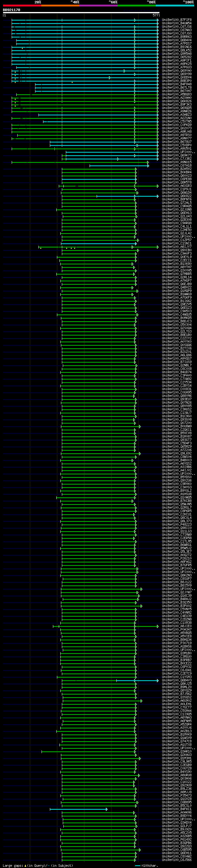Open hit UniRef100_C6TA18
This screenshot has width=197, height=868.
(x=177, y=165)
